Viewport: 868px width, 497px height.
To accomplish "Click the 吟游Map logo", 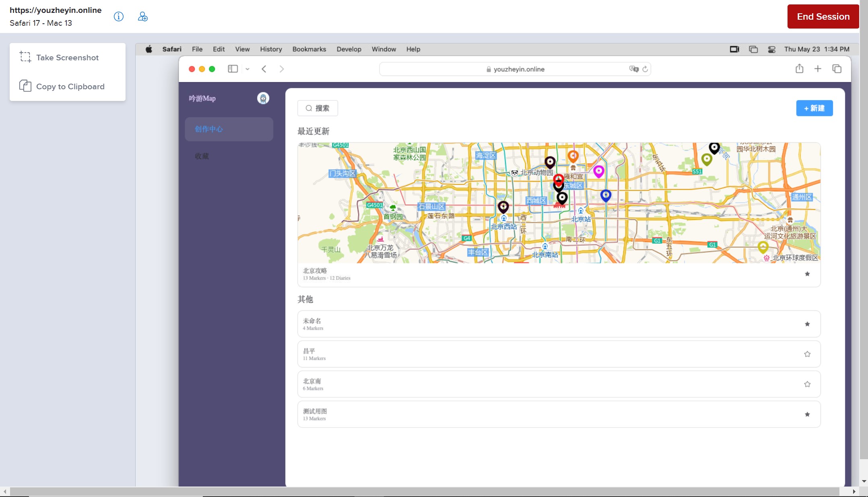I will [x=202, y=98].
